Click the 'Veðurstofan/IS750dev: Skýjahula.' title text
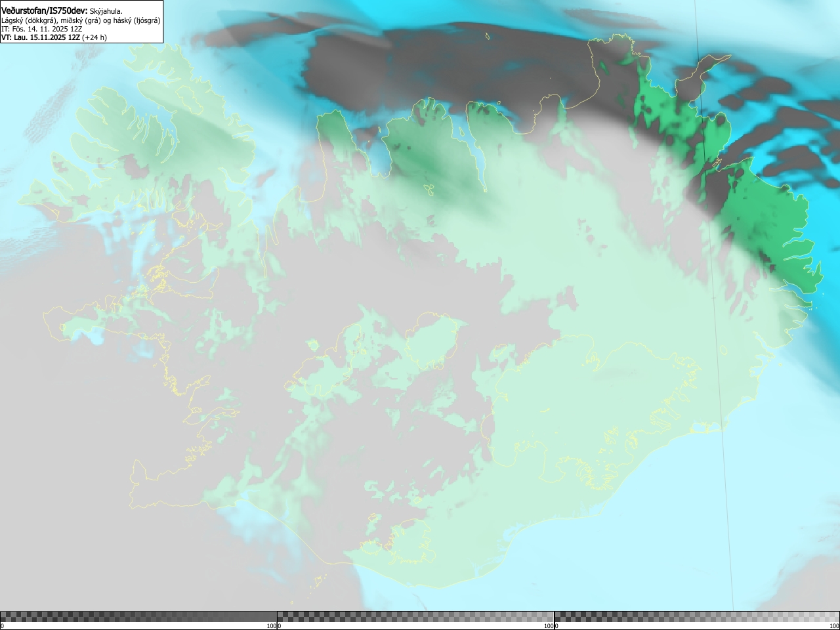The width and height of the screenshot is (840, 630). (x=62, y=10)
